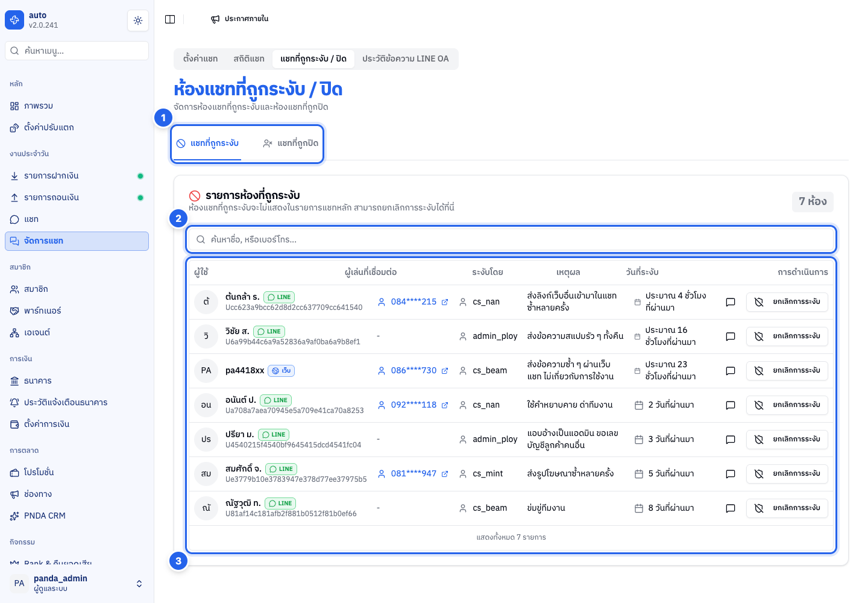868x603 pixels.
Task: Open ภาพรวม in the sidebar
Action: point(77,106)
